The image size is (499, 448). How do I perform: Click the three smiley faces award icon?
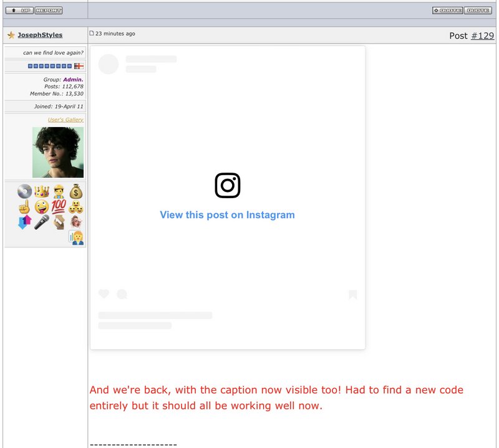[76, 207]
